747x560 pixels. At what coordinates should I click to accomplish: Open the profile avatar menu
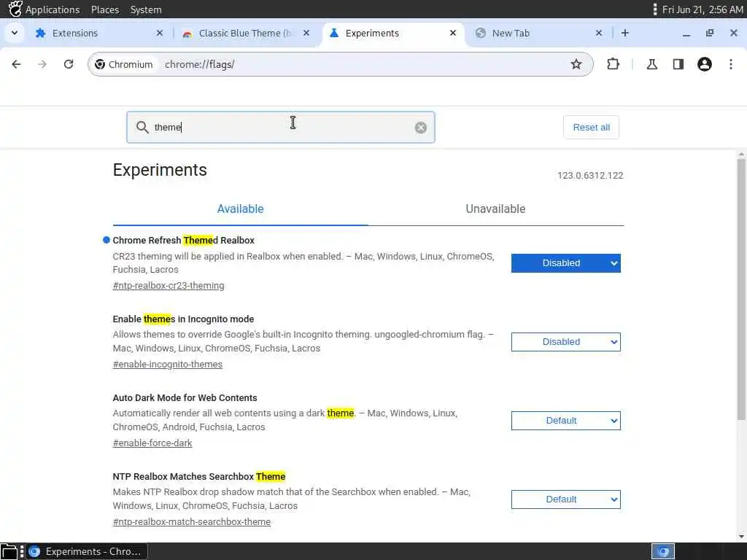[705, 64]
